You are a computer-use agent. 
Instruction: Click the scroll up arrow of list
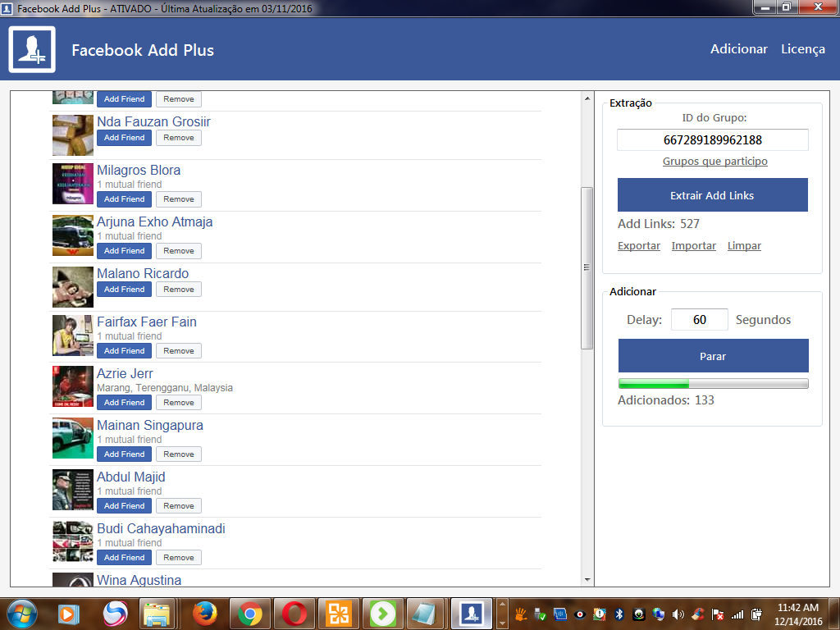(587, 98)
